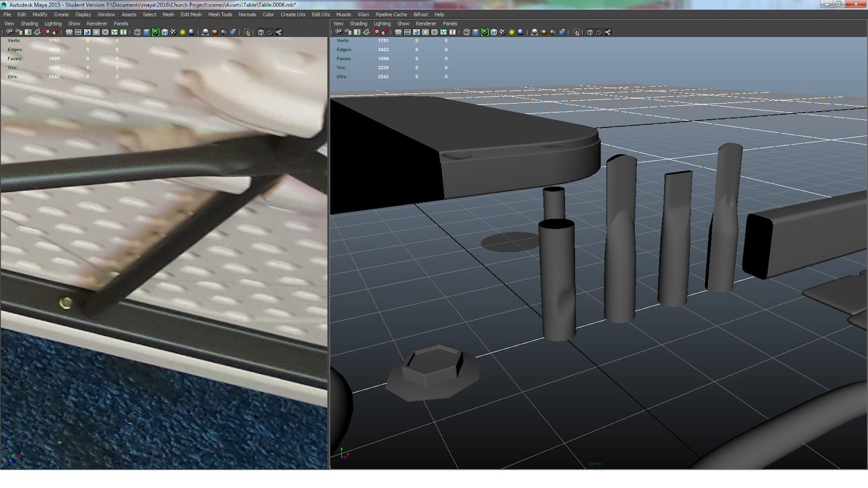Open Show menu of right panel
This screenshot has height=488, width=868.
point(404,24)
